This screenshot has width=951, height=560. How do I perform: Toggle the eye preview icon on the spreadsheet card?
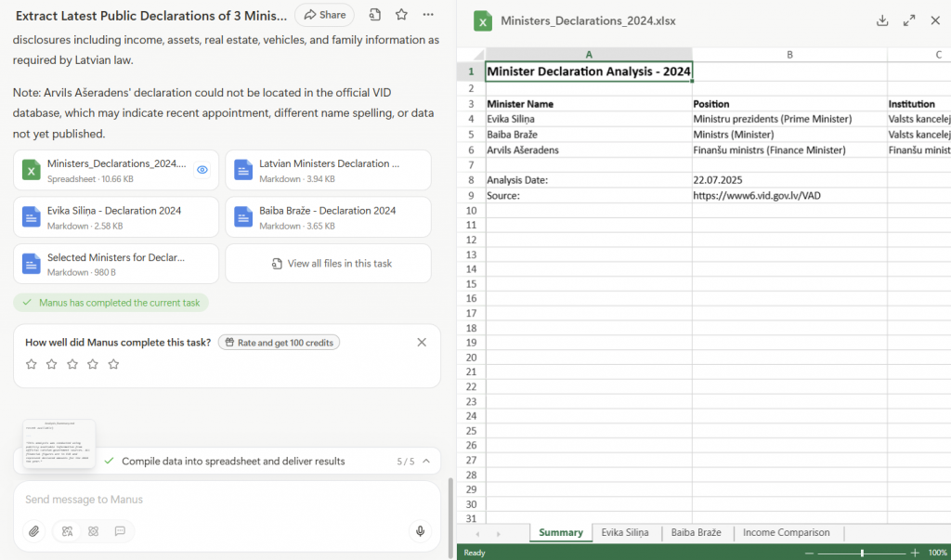[202, 170]
